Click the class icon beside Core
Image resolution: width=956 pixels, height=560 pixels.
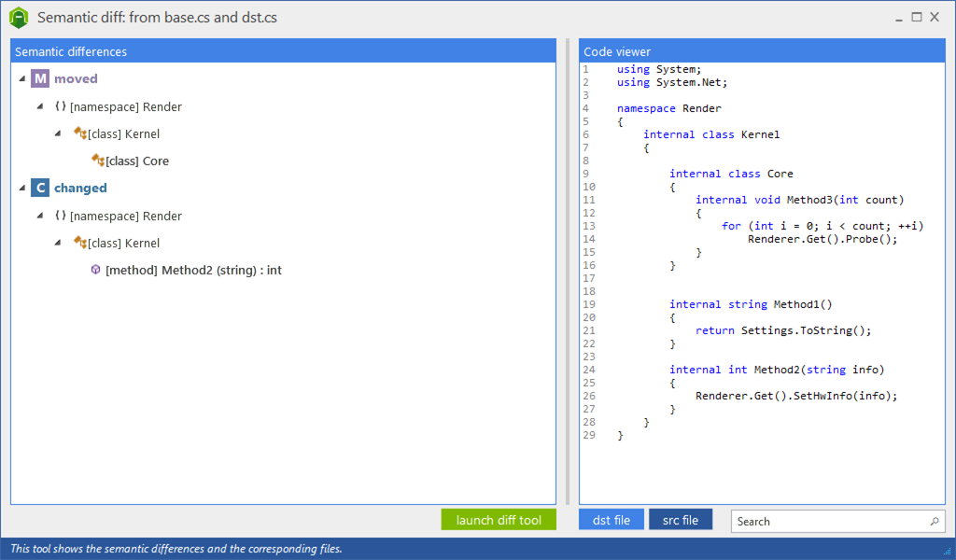98,161
